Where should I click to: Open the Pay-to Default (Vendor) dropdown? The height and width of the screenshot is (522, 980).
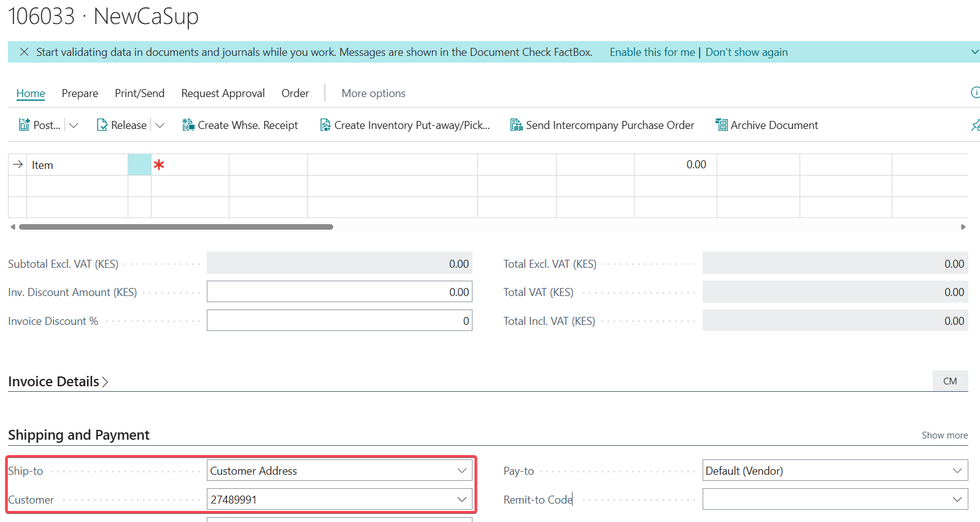[x=957, y=471]
